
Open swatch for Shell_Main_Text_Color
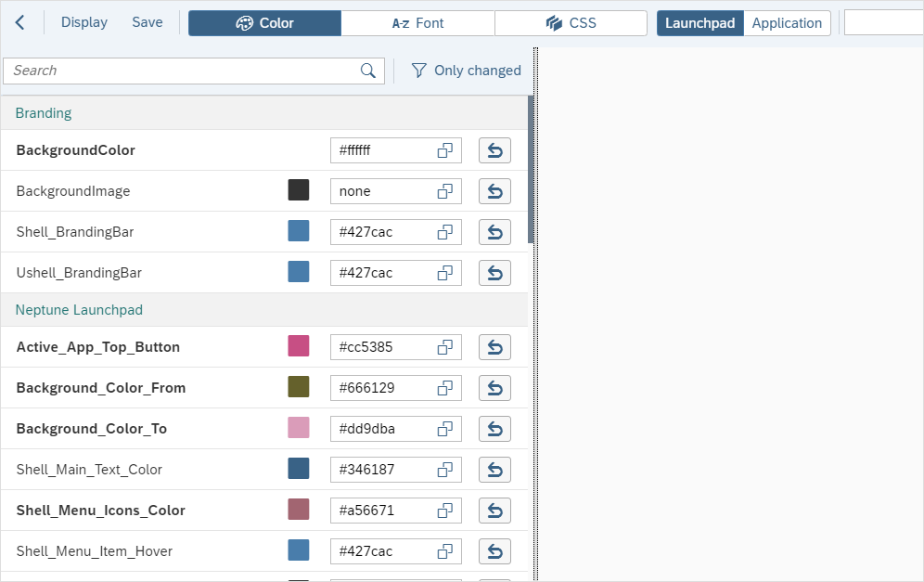click(298, 469)
